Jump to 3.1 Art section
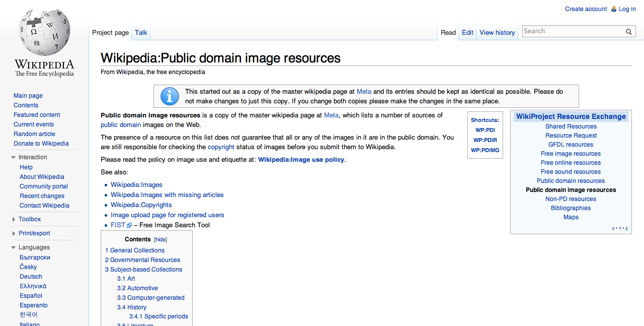Viewport: 644px width, 326px height. [126, 279]
